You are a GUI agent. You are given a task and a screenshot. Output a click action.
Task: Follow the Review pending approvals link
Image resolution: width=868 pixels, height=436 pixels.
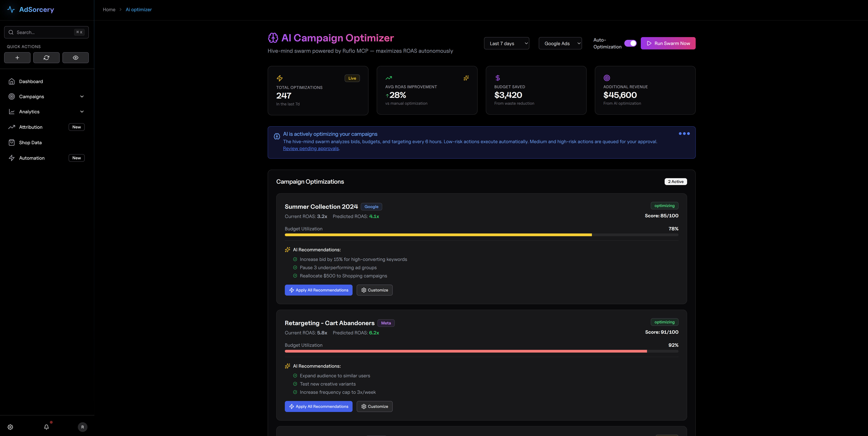tap(311, 148)
